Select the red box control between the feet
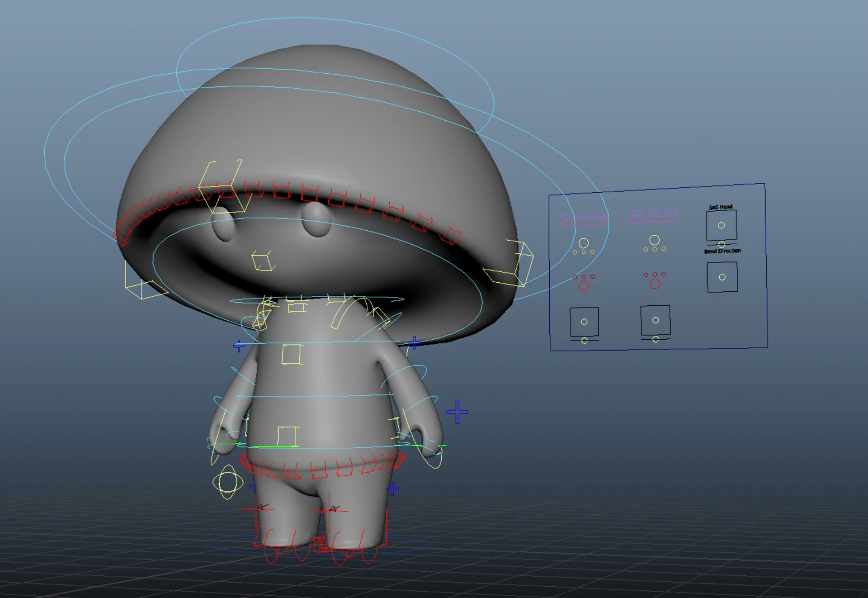 (x=320, y=544)
